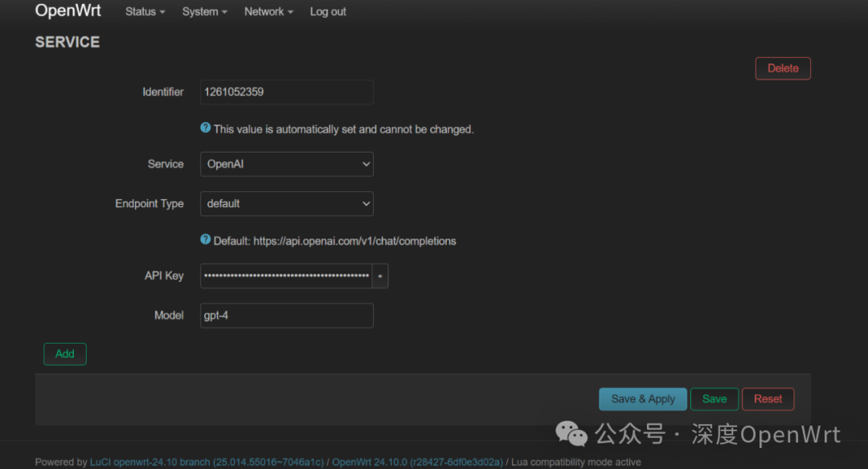Open the Status menu

coord(145,11)
